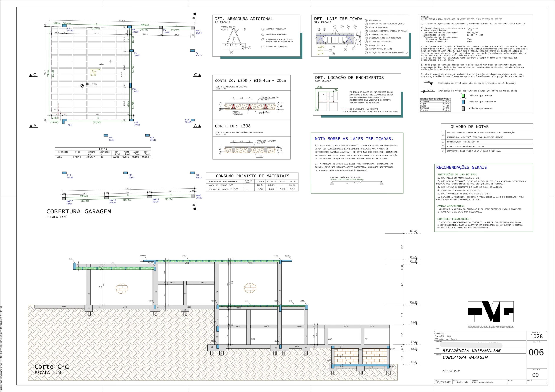This screenshot has height=392, width=555.
Task: Open the HTTPS://WWW.FMGENG.COM.BR note row
Action: coord(487,142)
